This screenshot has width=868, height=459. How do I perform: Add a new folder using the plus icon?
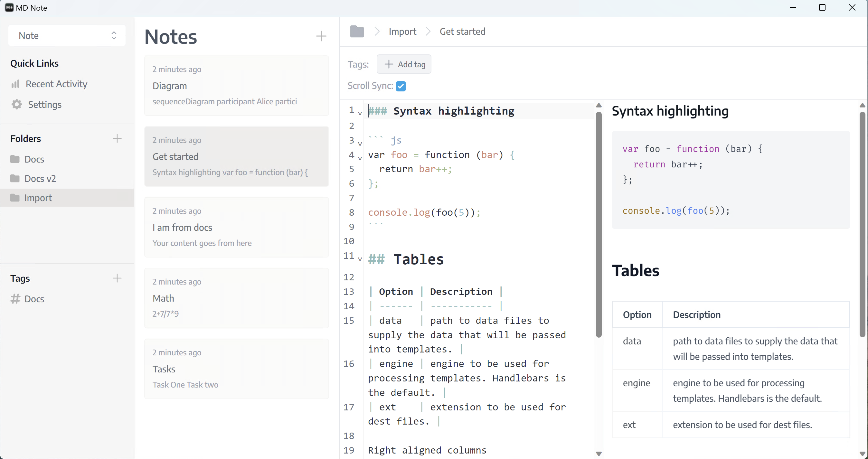point(117,138)
